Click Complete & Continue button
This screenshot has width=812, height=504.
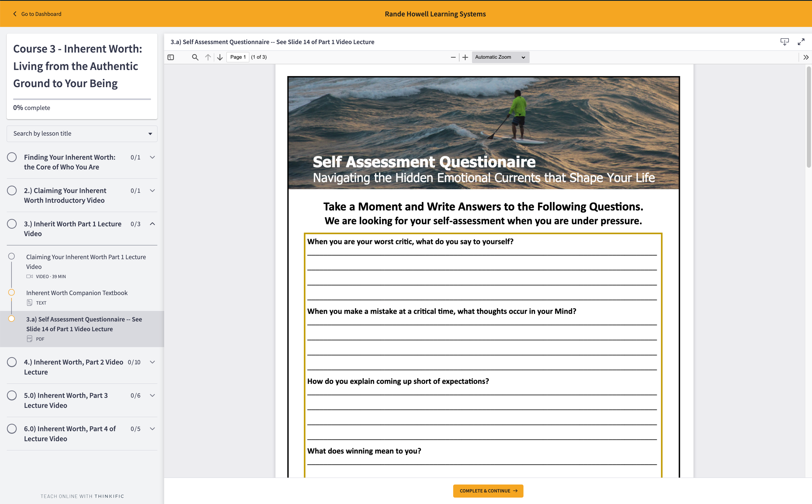pos(488,491)
